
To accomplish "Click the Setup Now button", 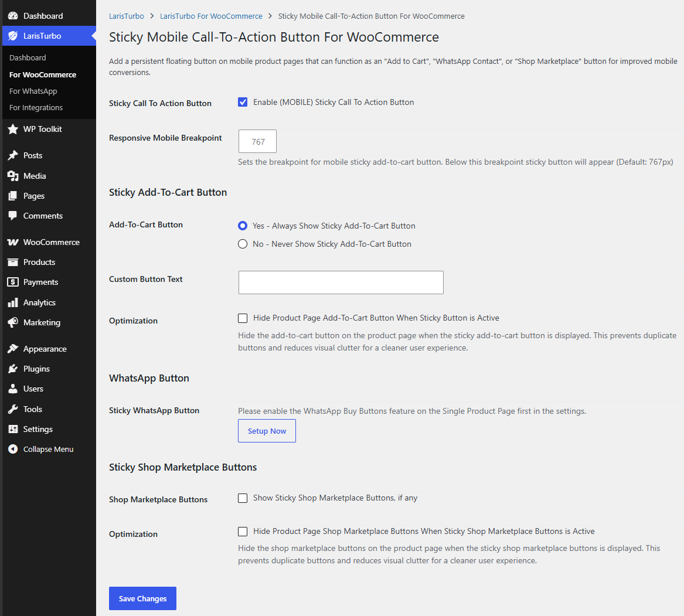I will pos(267,431).
